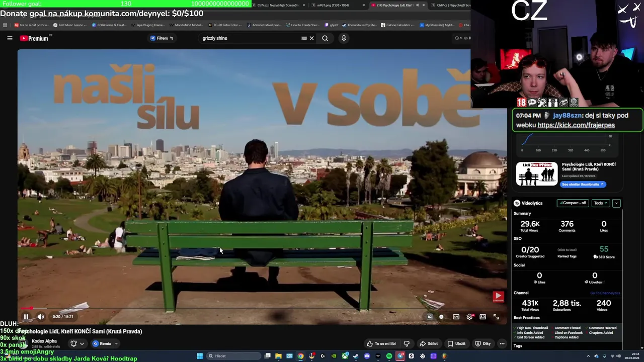Open the YouTube hamburger guide menu
Screen dimensions: 644x362
(x=10, y=38)
